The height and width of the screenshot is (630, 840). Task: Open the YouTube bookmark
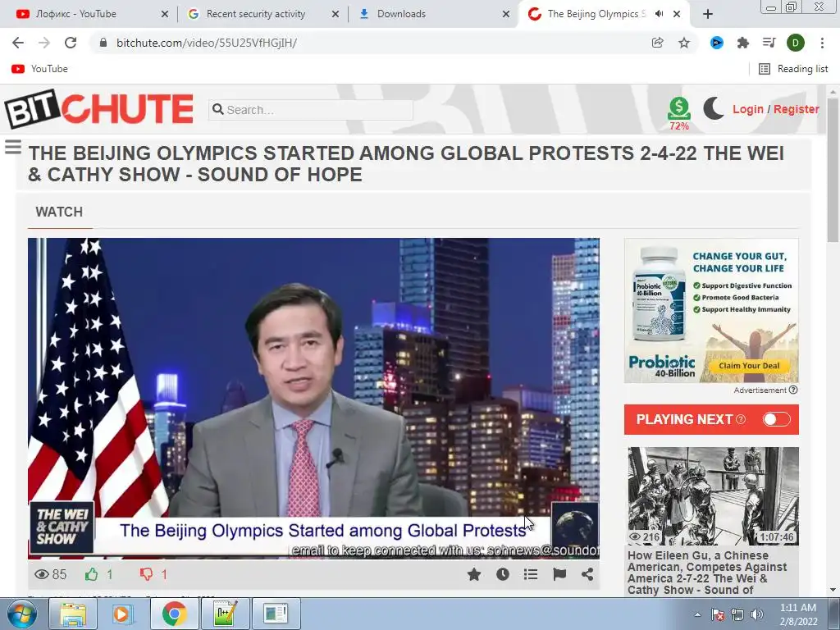(x=39, y=69)
